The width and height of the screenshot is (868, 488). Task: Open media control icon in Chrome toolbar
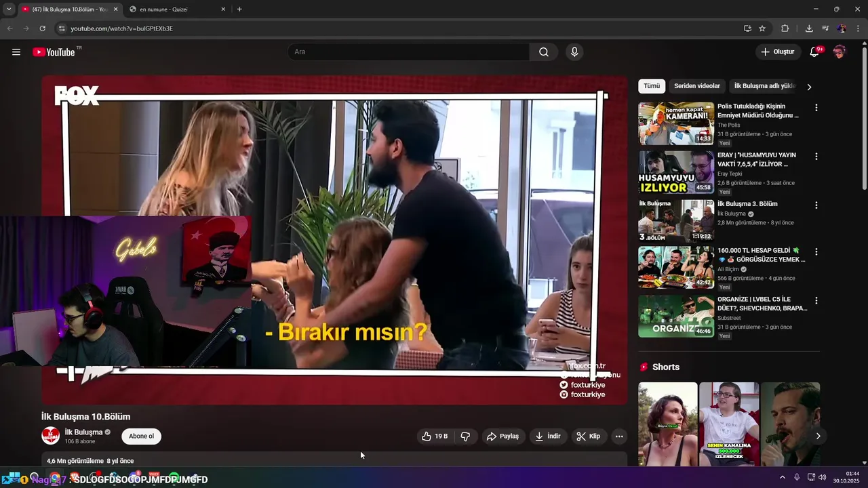point(825,28)
